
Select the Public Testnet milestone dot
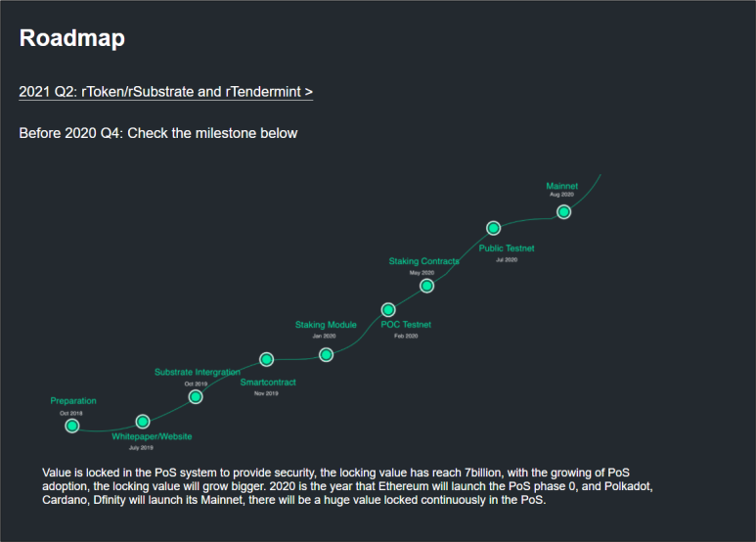494,228
